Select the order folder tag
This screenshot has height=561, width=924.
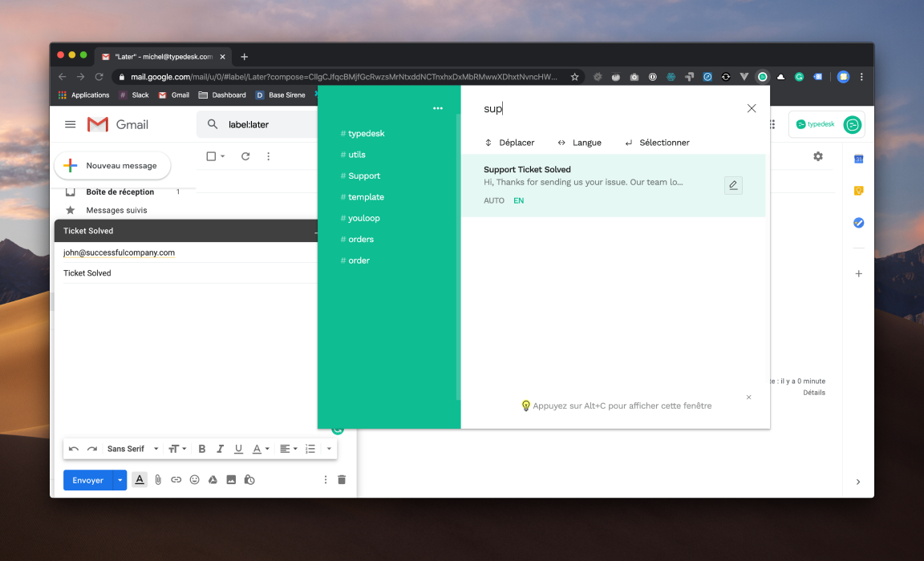(355, 260)
